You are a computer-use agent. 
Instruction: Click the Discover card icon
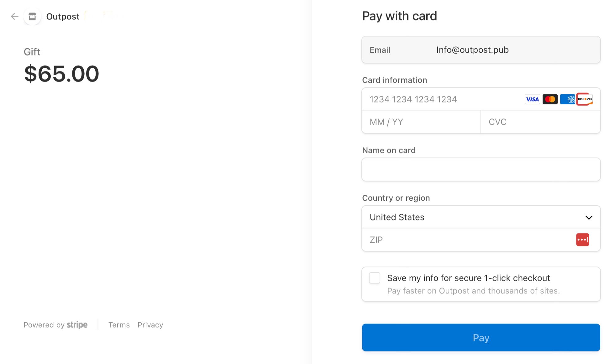click(585, 99)
